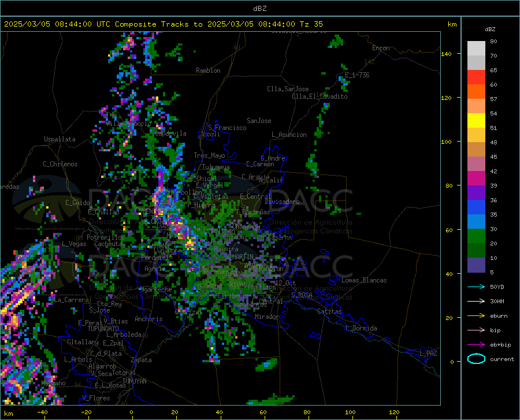Click the Clla.El_Cavadito place label

(x=320, y=96)
